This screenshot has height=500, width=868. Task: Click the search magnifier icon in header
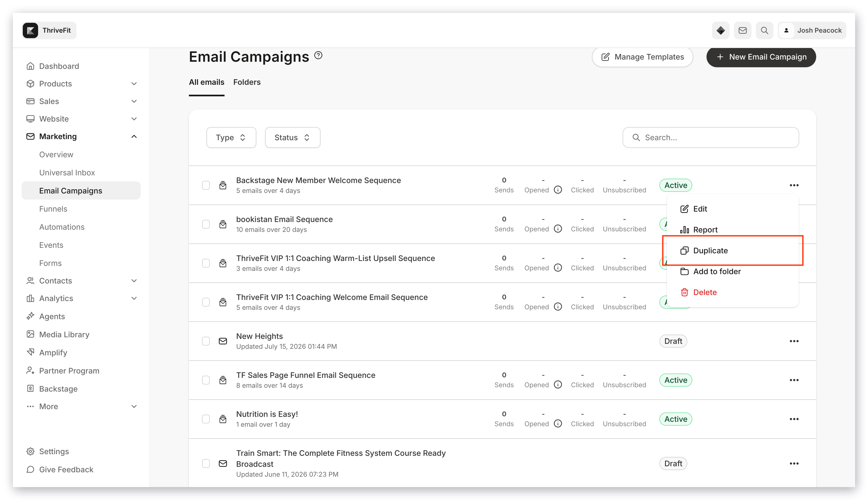tap(764, 30)
